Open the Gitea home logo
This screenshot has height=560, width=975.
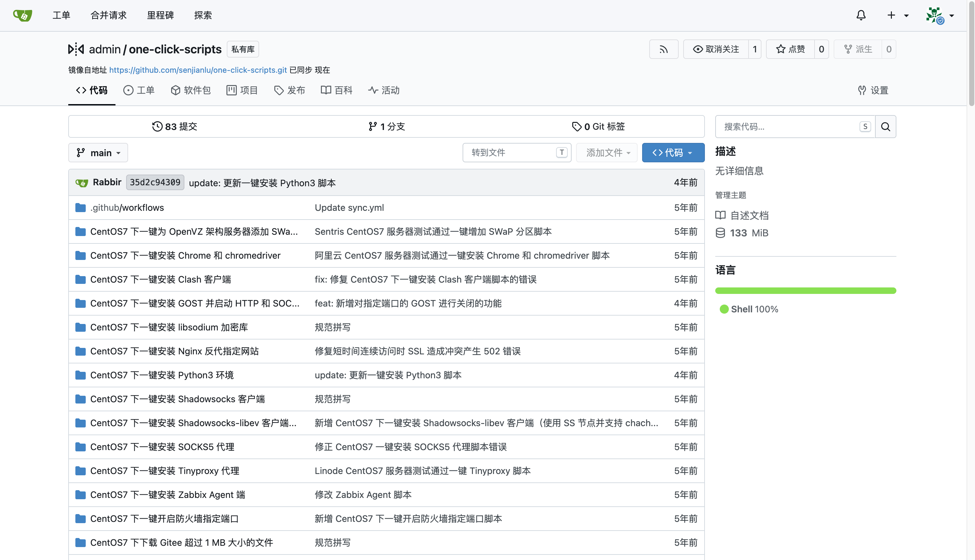22,16
